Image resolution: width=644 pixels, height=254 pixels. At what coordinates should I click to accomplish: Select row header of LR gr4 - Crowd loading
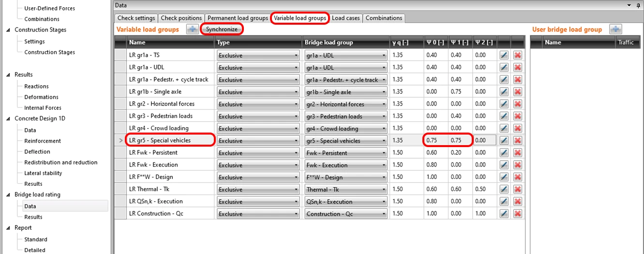tap(120, 128)
